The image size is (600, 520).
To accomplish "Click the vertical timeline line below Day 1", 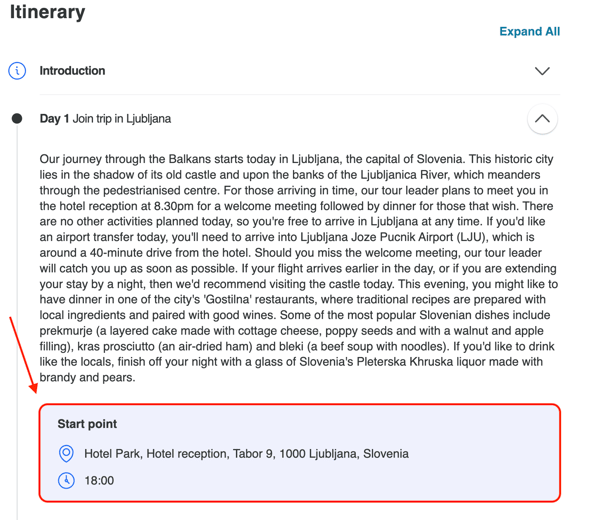I will point(17,321).
